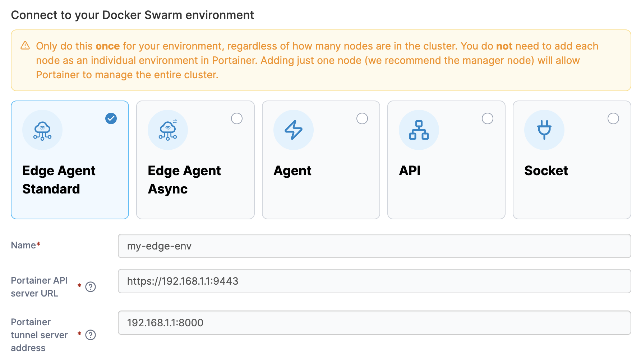Click the "API" card title text
Viewport: 641px width, 364px height.
(x=410, y=171)
